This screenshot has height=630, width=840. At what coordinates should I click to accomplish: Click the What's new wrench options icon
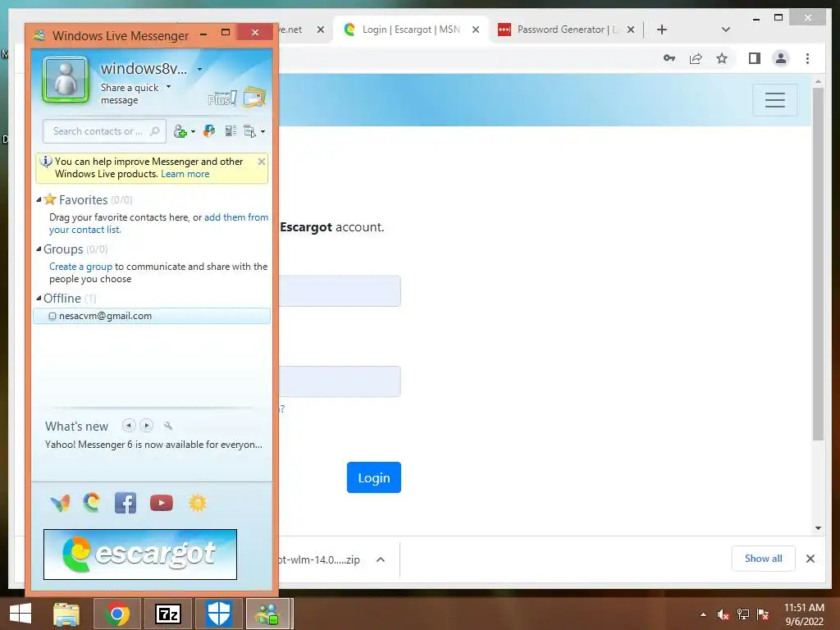tap(167, 426)
